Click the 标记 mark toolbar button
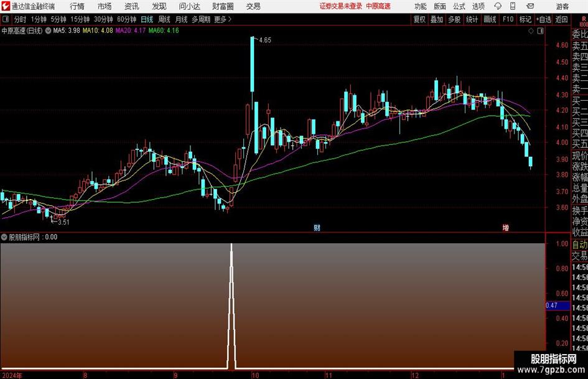 coord(525,19)
